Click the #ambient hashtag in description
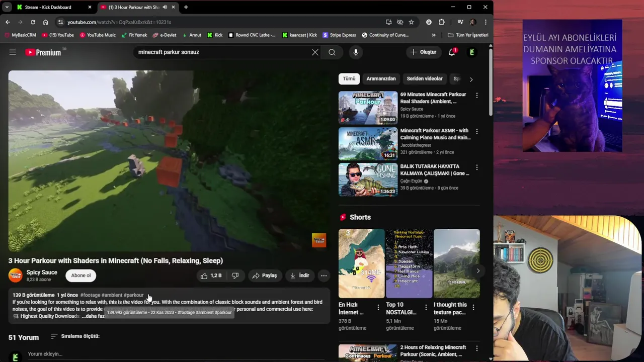 pos(112,295)
